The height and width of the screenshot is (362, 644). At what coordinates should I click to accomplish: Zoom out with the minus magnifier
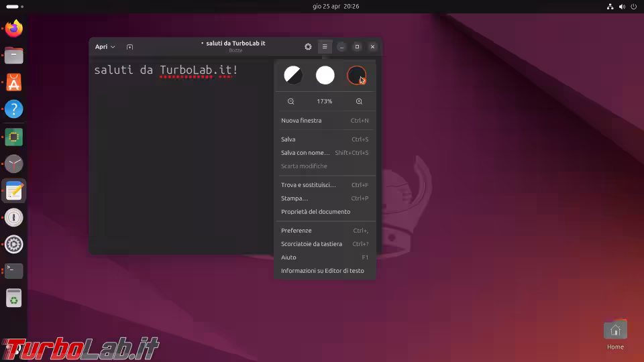point(290,101)
